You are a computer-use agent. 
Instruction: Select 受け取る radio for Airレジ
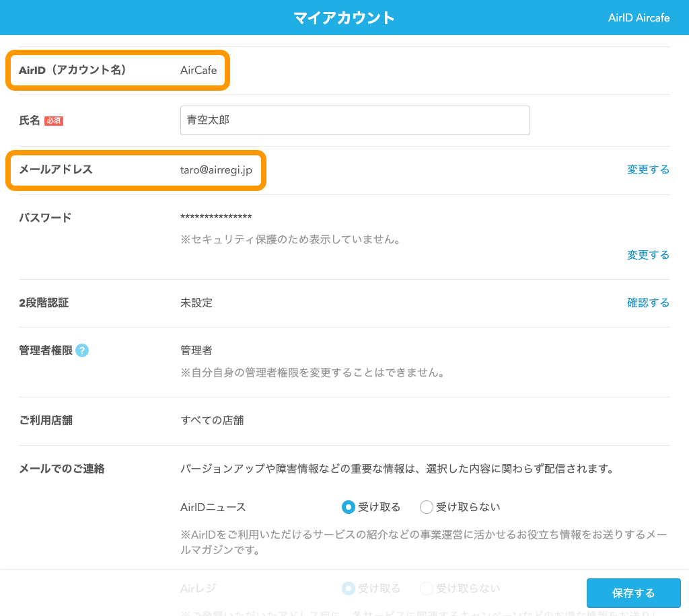pyautogui.click(x=349, y=588)
